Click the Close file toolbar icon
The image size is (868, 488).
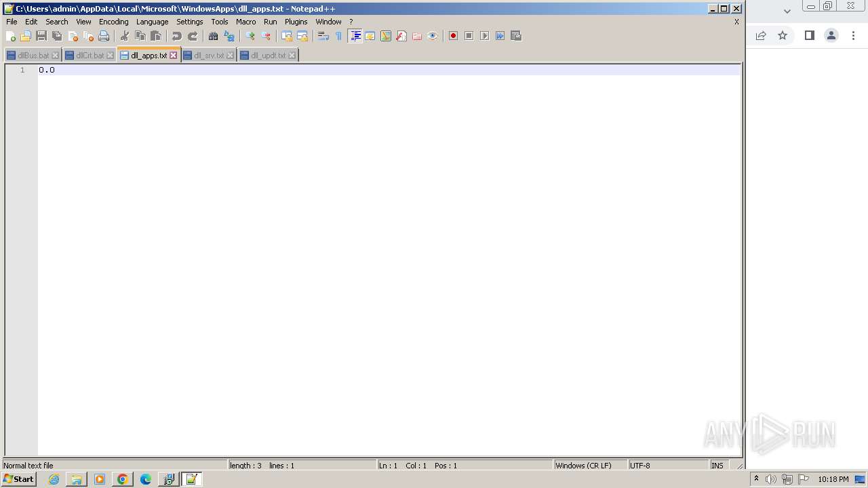pyautogui.click(x=73, y=36)
